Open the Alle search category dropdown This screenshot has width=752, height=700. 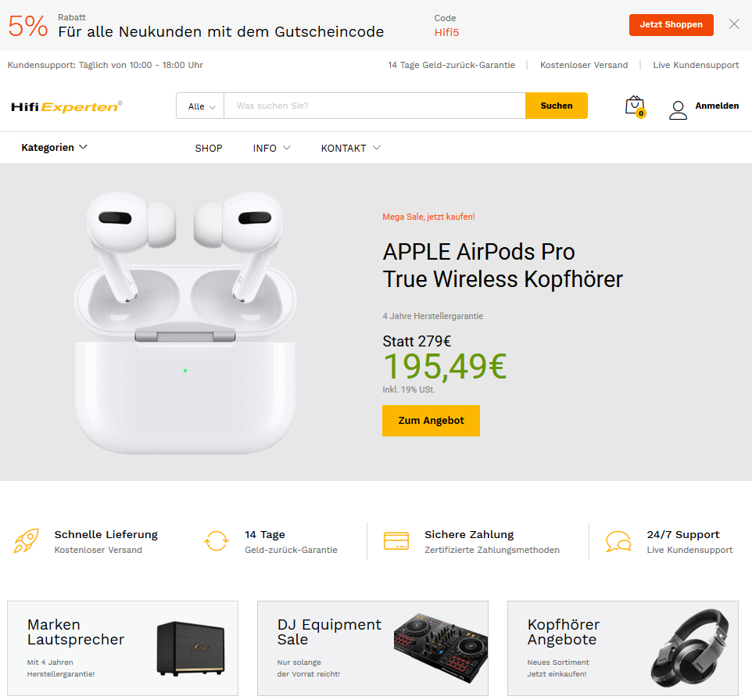(x=200, y=106)
